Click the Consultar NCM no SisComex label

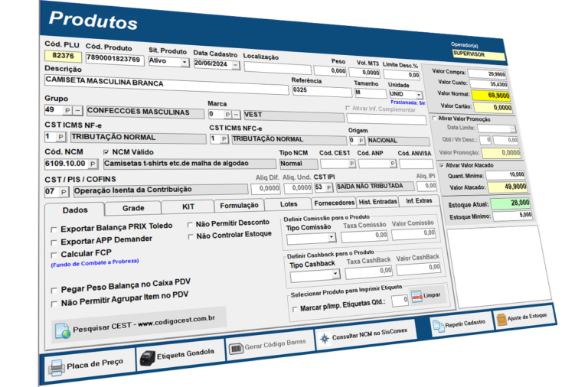(369, 333)
